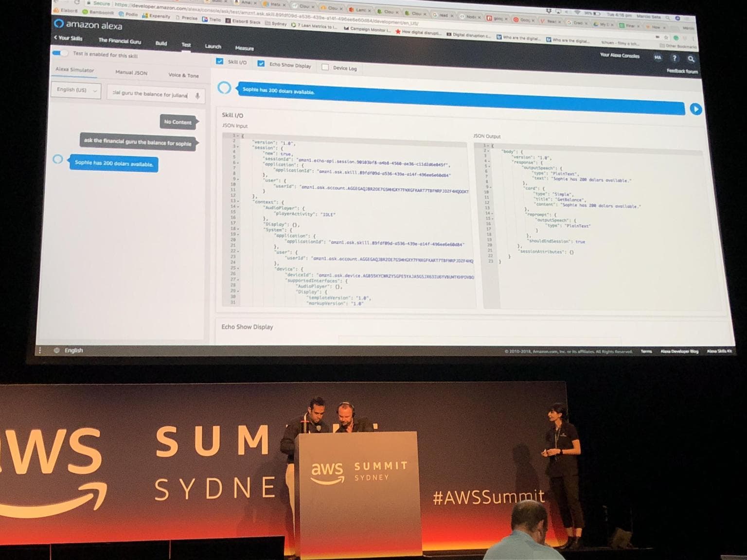Open the Chrome three-dot menu
747x560 pixels.
[694, 38]
